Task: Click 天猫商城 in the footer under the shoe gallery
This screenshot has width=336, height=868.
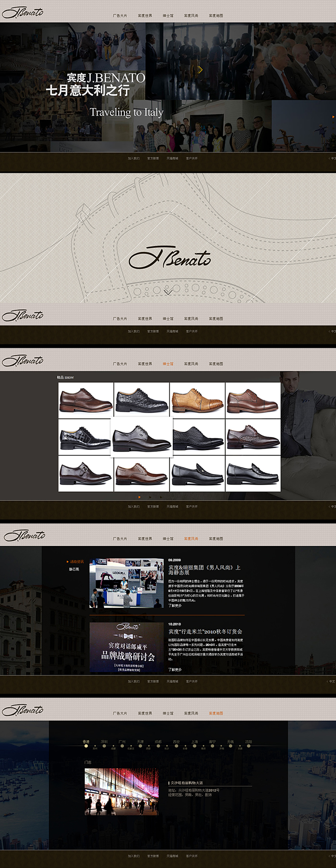Action: [x=172, y=506]
